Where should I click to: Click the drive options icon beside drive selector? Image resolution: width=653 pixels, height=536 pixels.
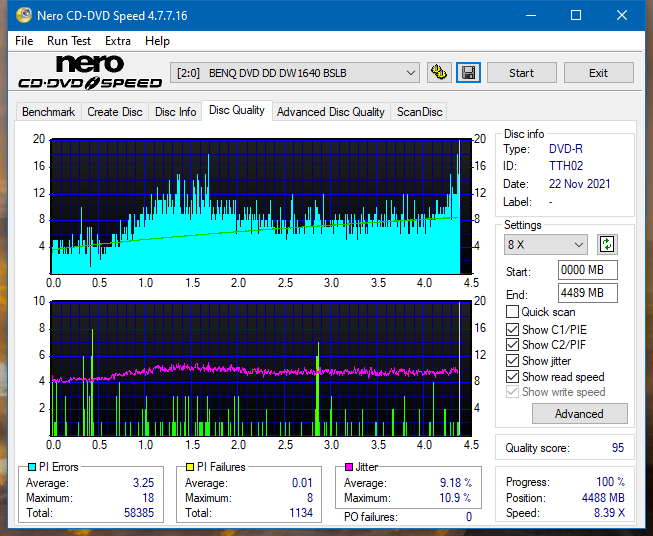tap(439, 73)
